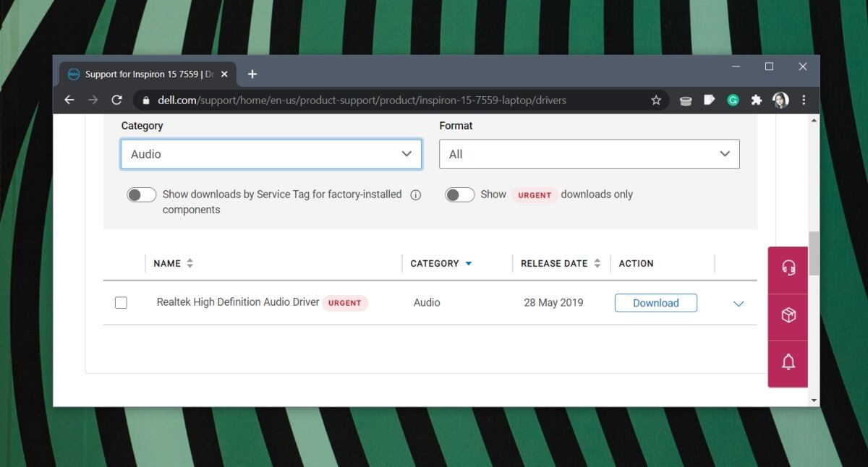The width and height of the screenshot is (868, 467).
Task: Open the bell notifications sidebar panel
Action: point(788,364)
